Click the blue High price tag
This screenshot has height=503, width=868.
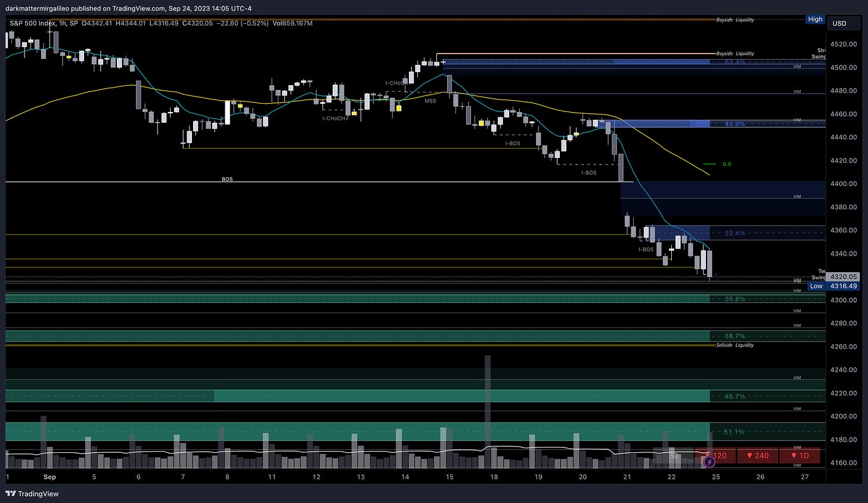click(815, 19)
